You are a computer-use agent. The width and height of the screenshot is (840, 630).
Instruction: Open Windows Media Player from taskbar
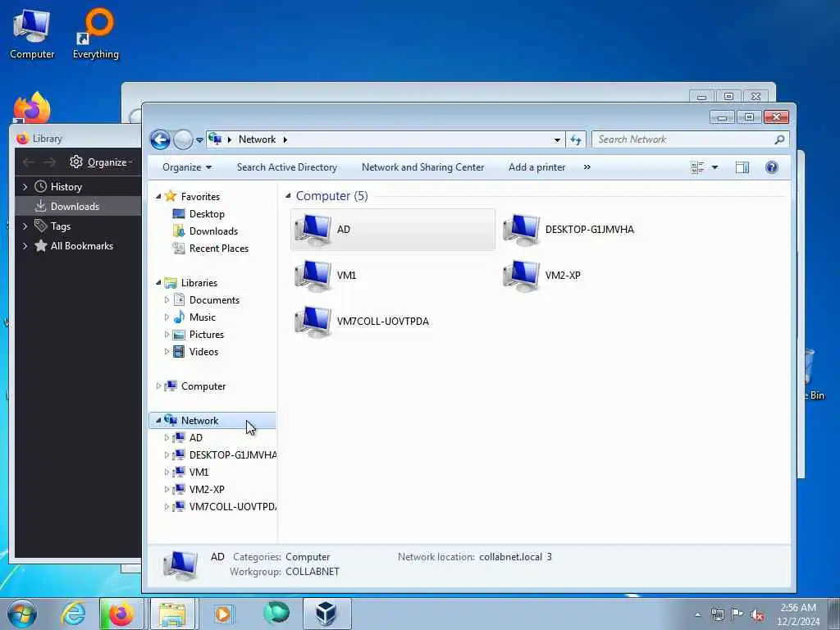click(223, 614)
